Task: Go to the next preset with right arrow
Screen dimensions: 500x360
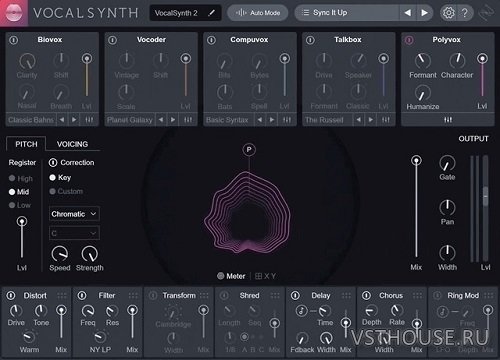Action: coord(424,13)
